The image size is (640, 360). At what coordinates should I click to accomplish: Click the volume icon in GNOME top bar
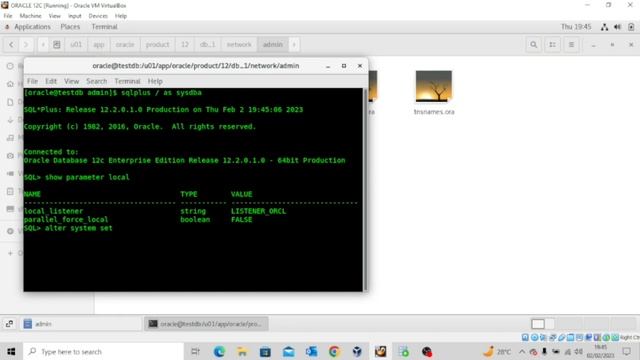[618, 27]
